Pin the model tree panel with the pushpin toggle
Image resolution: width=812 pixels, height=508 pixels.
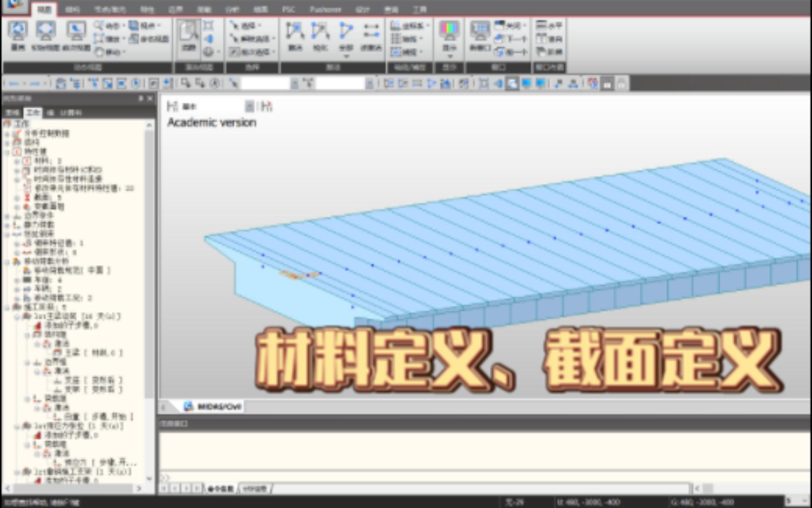coord(140,99)
